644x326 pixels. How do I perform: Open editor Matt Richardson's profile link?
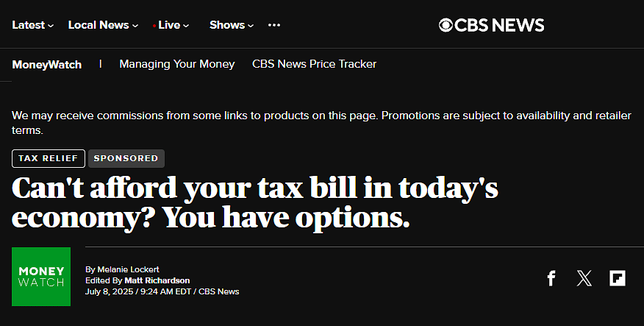coord(157,280)
